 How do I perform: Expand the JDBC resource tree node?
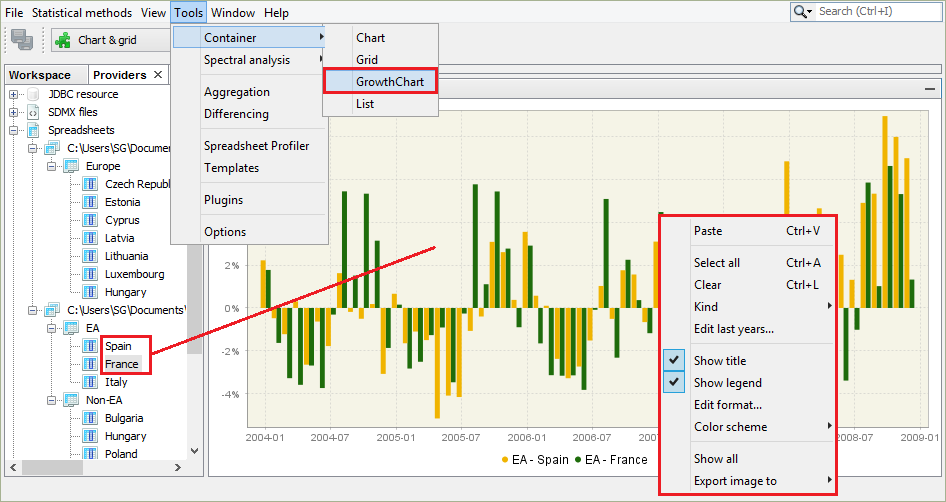tap(14, 94)
